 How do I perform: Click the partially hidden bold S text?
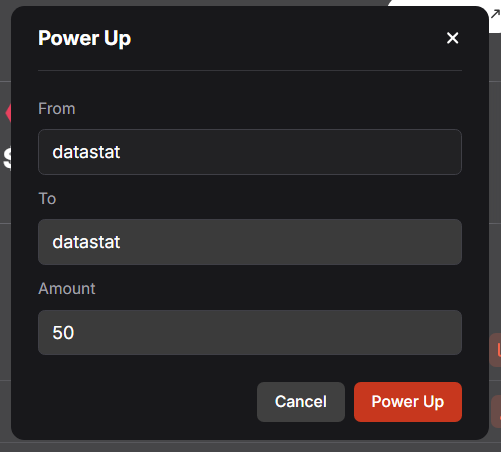(7, 158)
